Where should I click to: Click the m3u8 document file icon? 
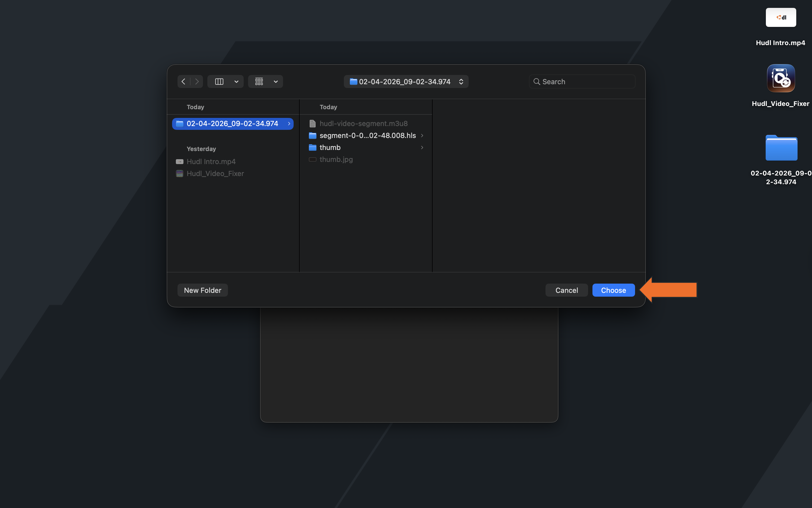(312, 124)
